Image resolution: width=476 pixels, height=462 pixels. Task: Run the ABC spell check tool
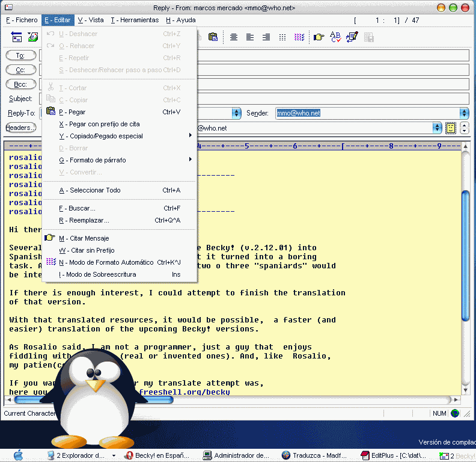pyautogui.click(x=335, y=37)
